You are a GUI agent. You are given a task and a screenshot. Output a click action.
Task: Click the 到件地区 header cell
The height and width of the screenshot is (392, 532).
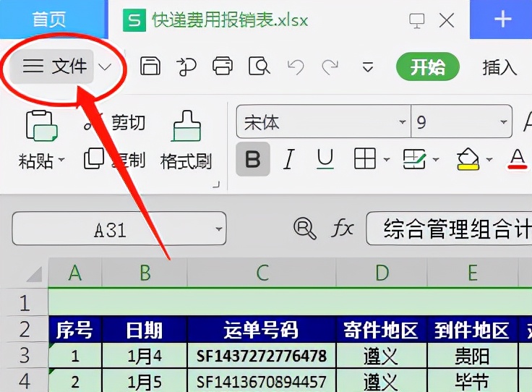click(x=473, y=329)
